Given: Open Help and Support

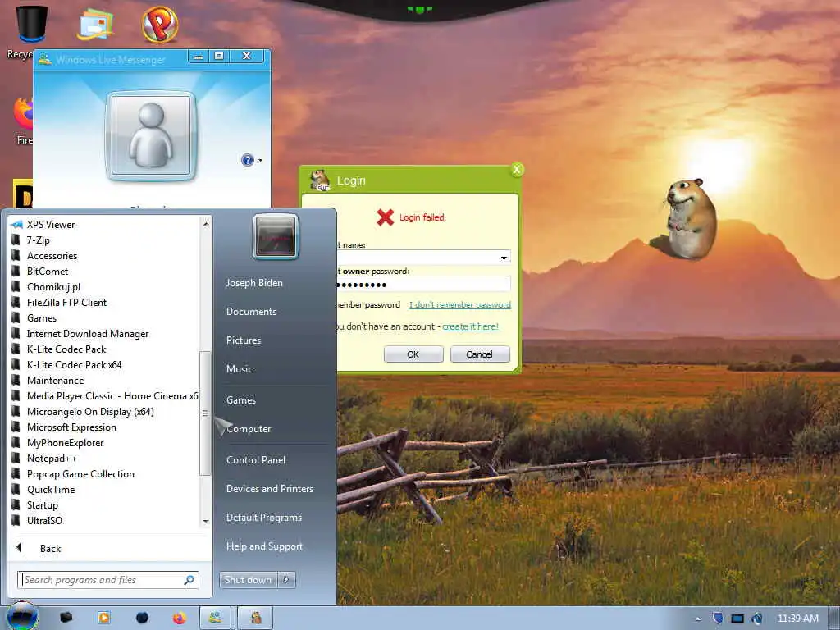Looking at the screenshot, I should click(x=264, y=546).
